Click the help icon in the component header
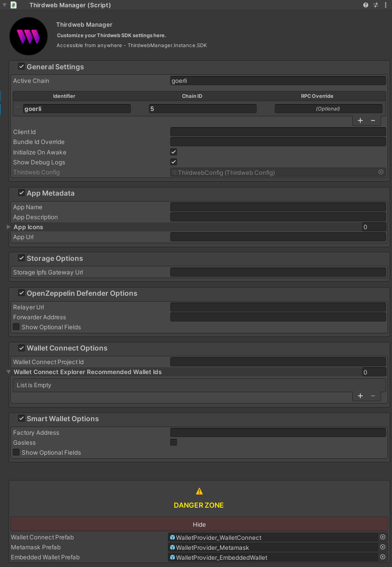This screenshot has height=567, width=392. point(365,5)
